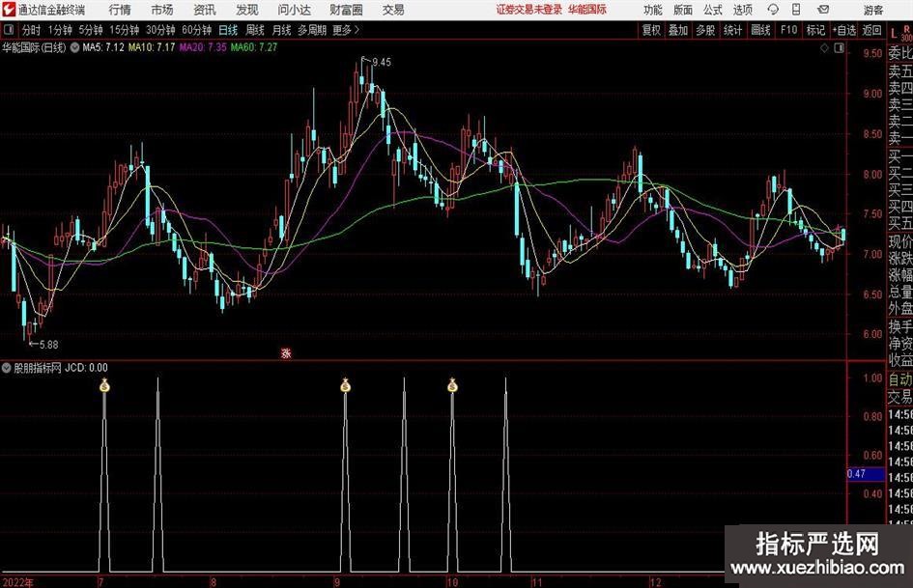Image resolution: width=913 pixels, height=588 pixels.
Task: Click the 游客 guest account label
Action: coord(873,10)
